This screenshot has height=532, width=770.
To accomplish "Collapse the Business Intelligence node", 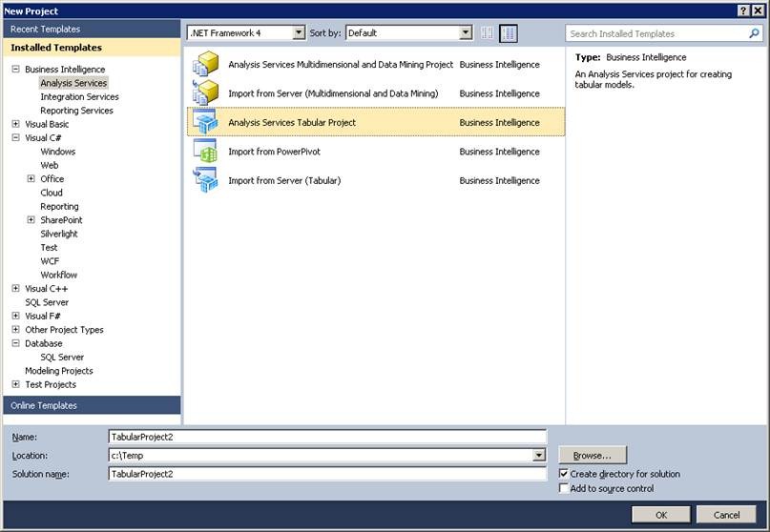I will (15, 70).
